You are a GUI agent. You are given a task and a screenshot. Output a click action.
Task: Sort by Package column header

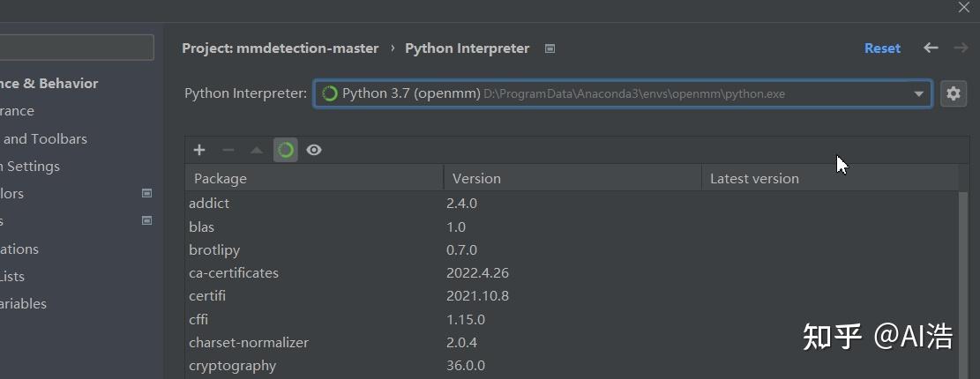[x=313, y=178]
